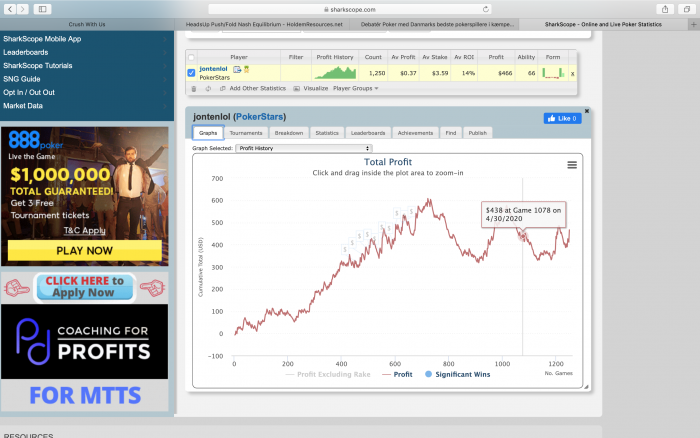Click the Profit History sparkline thumbnail
Viewport: 700px width, 438px height.
coord(334,72)
